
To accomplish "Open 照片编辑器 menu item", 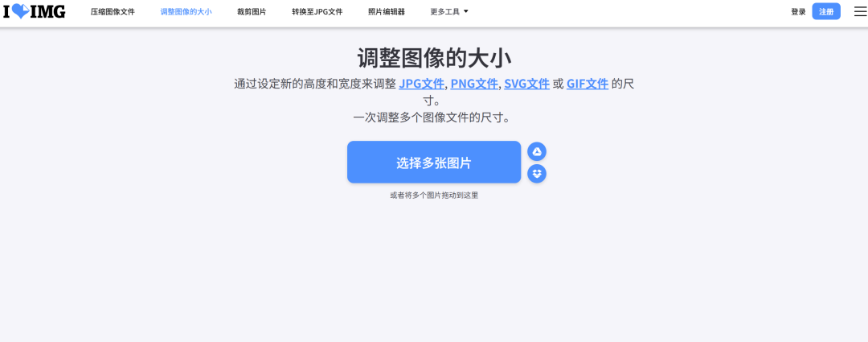I will pos(387,11).
